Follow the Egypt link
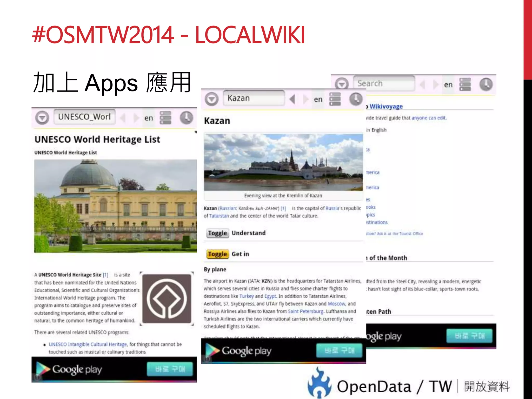The image size is (532, 399). coord(270,296)
